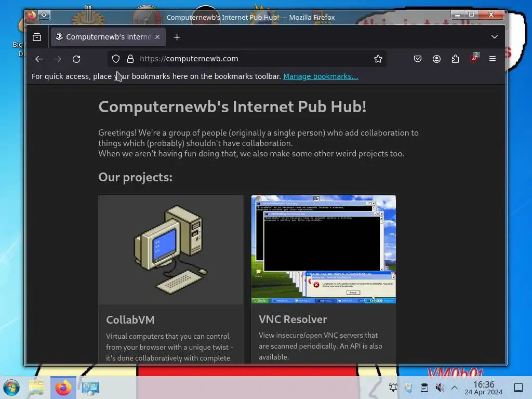Image resolution: width=532 pixels, height=399 pixels.
Task: Click the VNC Resolver screenshot thumbnail
Action: [323, 249]
